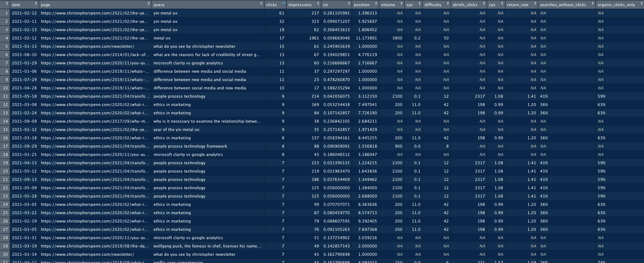Click page URL containing 2017/09/why-m
The height and width of the screenshot is (263, 644).
click(95, 121)
